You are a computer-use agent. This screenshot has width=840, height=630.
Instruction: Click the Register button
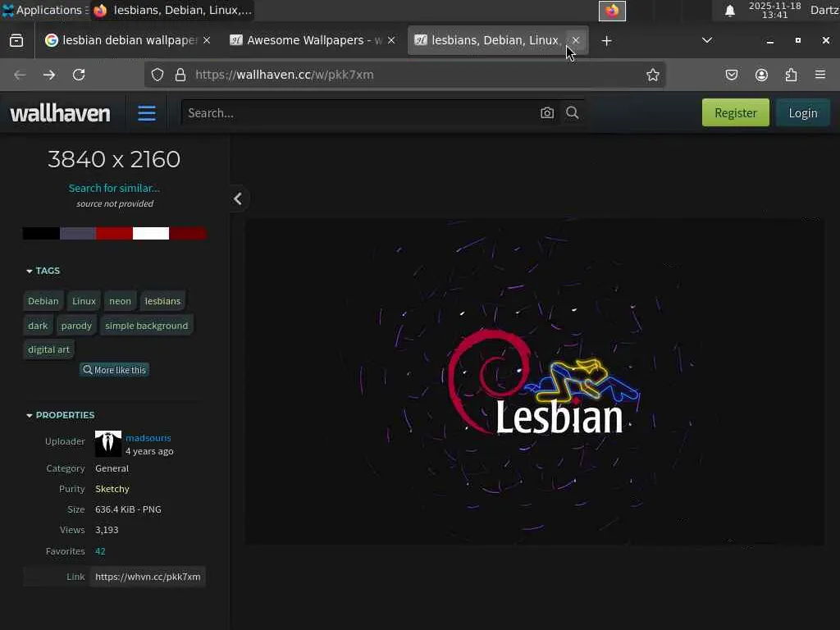[736, 112]
